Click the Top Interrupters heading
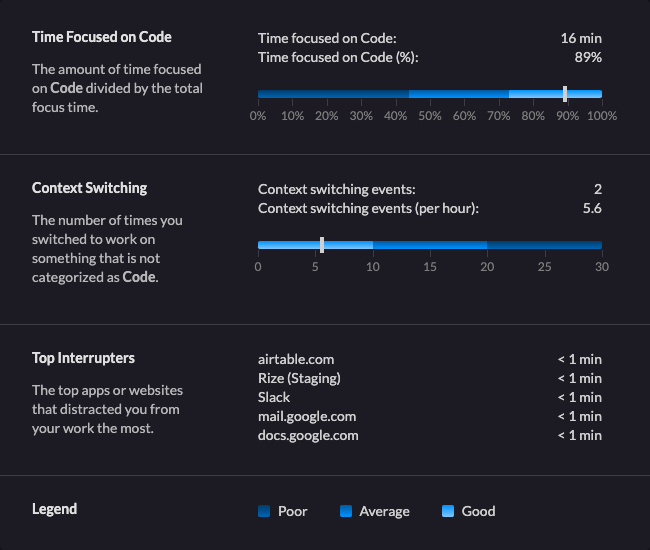650x550 pixels. point(83,358)
